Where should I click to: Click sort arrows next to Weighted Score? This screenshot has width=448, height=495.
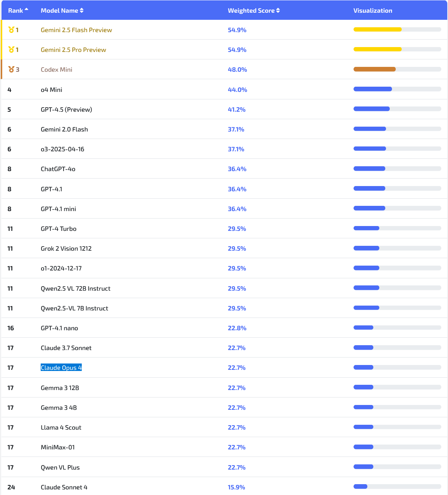(278, 10)
